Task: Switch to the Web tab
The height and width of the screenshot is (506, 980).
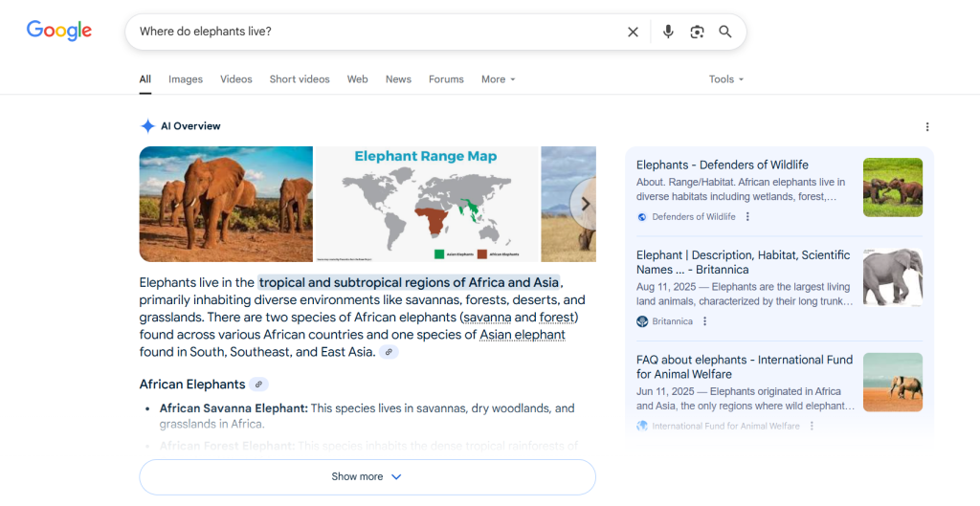Action: (358, 79)
